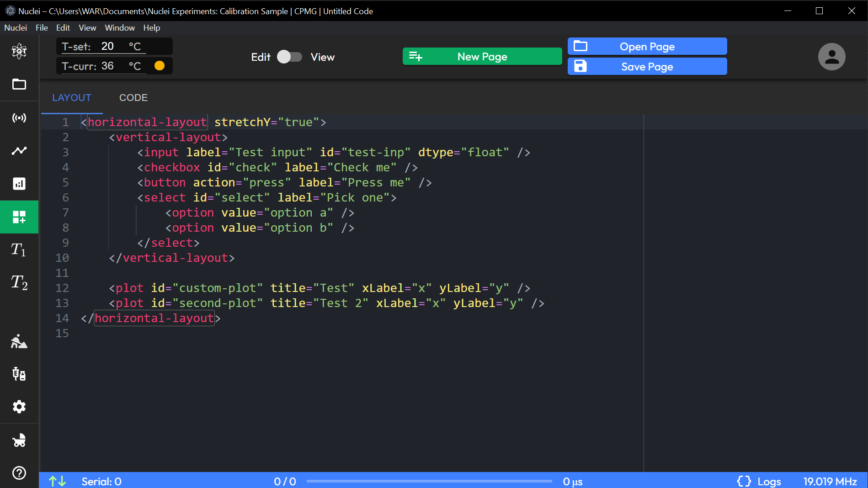This screenshot has height=488, width=868.
Task: Click the 19.019 MHz frequency readout
Action: 830,482
